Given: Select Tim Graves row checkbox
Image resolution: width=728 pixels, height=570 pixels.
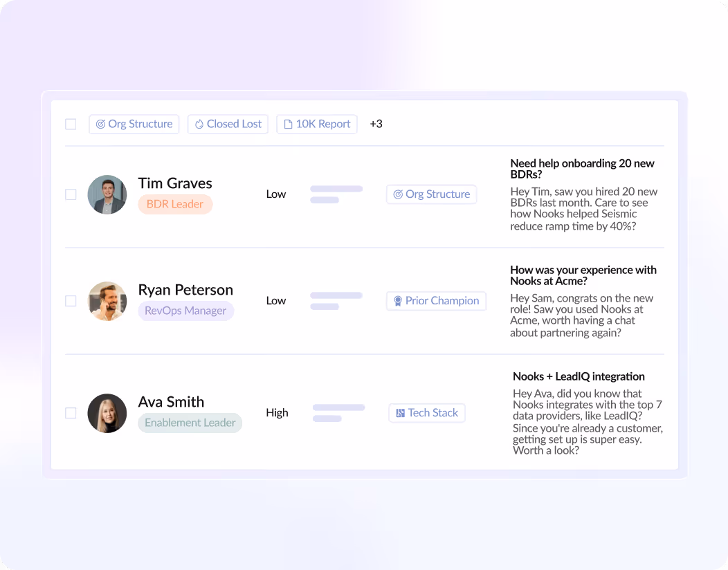Looking at the screenshot, I should click(71, 194).
